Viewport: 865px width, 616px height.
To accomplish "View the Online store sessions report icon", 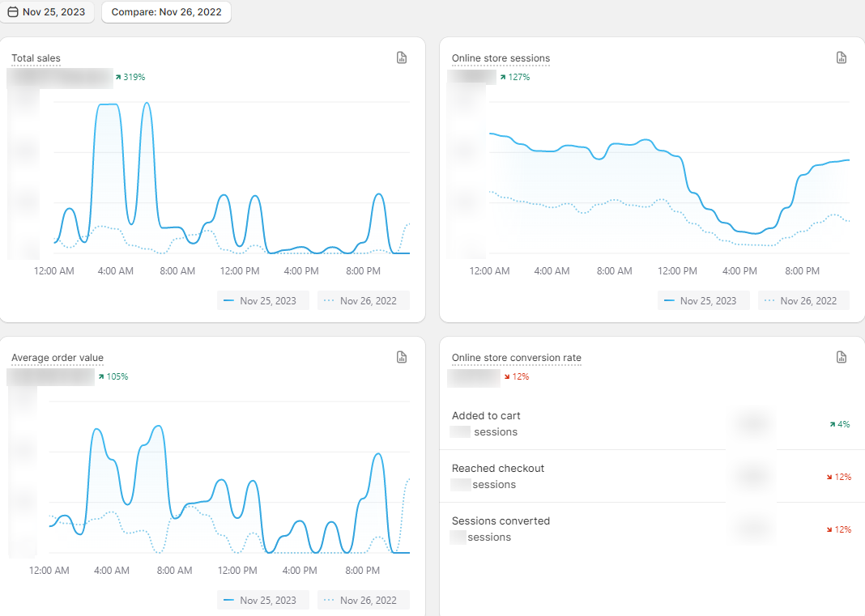I will click(x=842, y=58).
